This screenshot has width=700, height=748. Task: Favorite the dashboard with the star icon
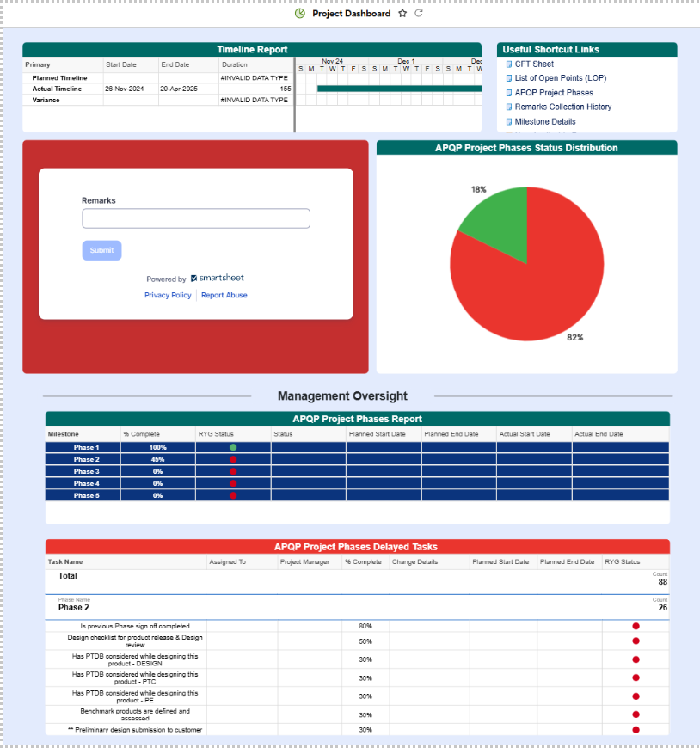coord(402,14)
